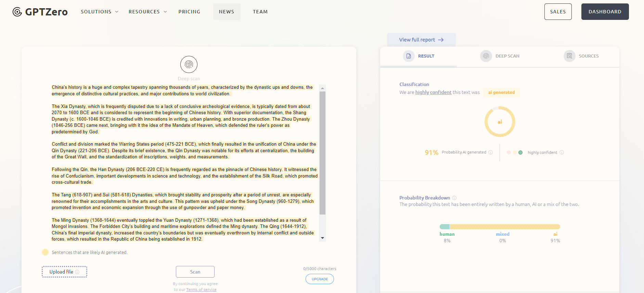Click the Sales button

tap(558, 12)
